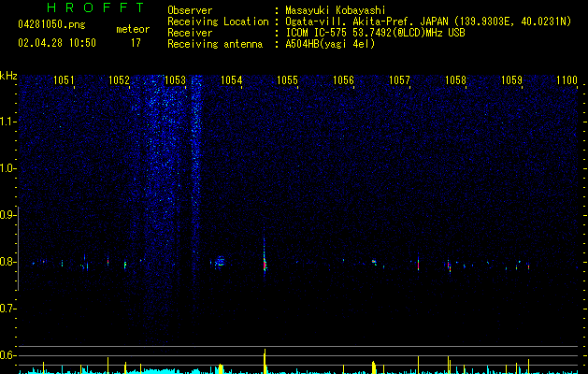Click the 1059 time axis label
The image size is (588, 374).
click(512, 80)
